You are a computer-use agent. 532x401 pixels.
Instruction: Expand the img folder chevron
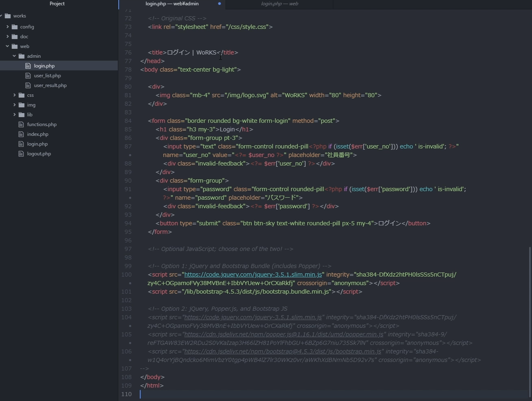click(x=14, y=105)
